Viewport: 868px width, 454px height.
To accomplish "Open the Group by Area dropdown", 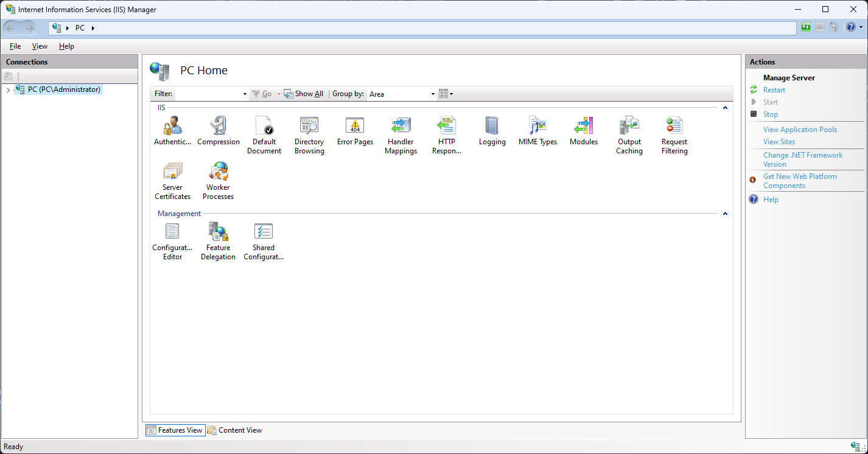I will click(433, 94).
